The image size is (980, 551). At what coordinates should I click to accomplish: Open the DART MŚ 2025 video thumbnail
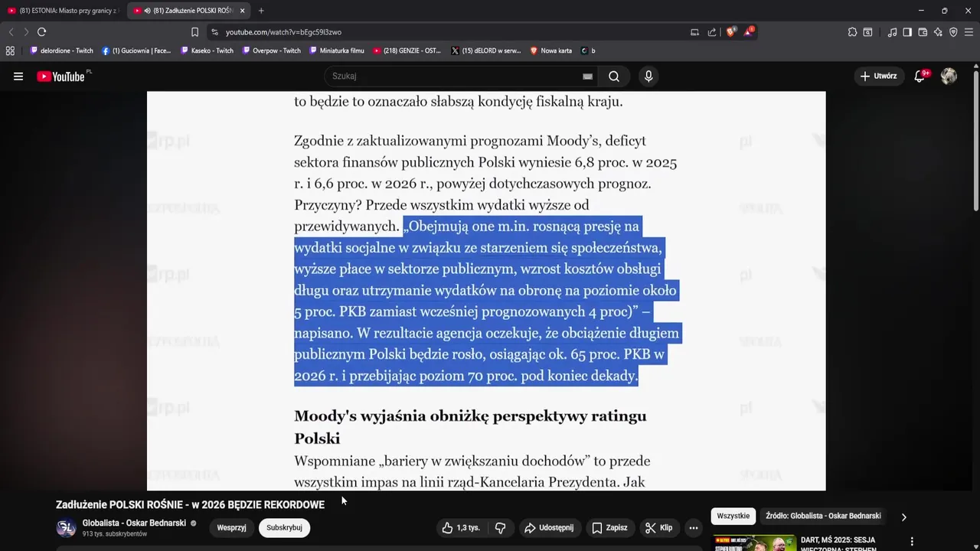point(755,543)
